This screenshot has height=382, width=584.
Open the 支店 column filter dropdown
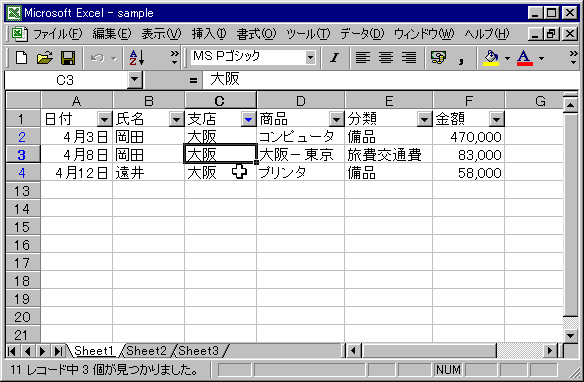[x=248, y=119]
